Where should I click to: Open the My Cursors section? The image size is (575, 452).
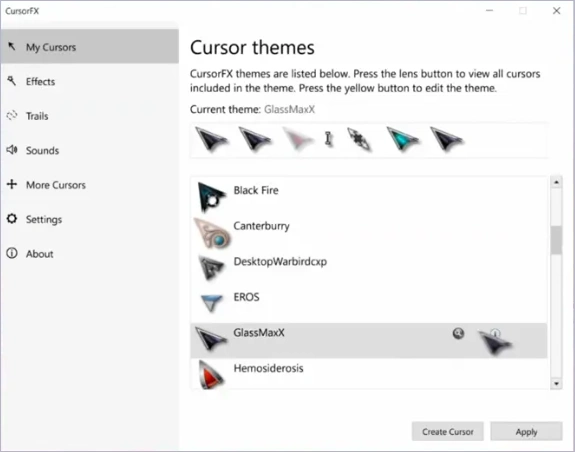(89, 47)
